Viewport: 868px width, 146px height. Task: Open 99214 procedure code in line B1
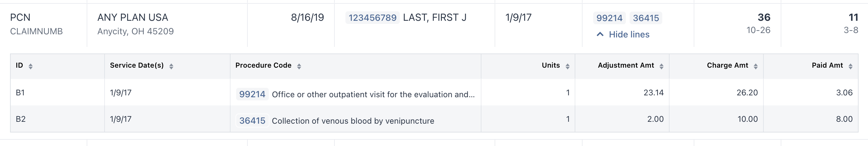(x=252, y=94)
